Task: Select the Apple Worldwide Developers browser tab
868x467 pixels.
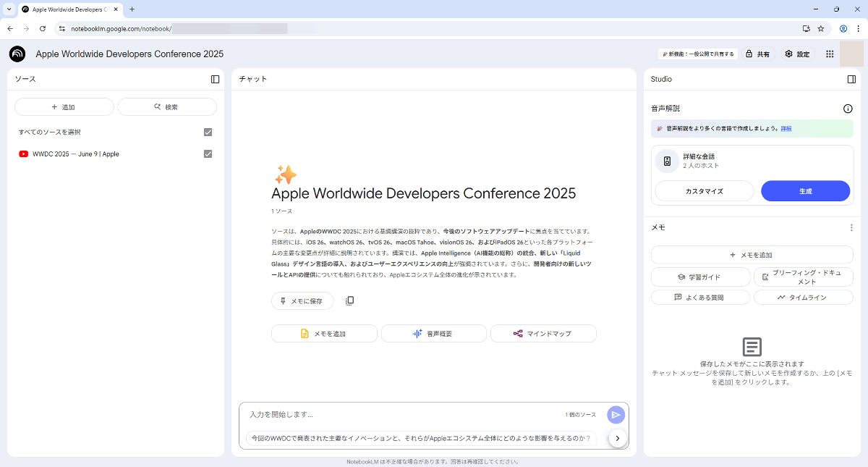Action: [70, 9]
